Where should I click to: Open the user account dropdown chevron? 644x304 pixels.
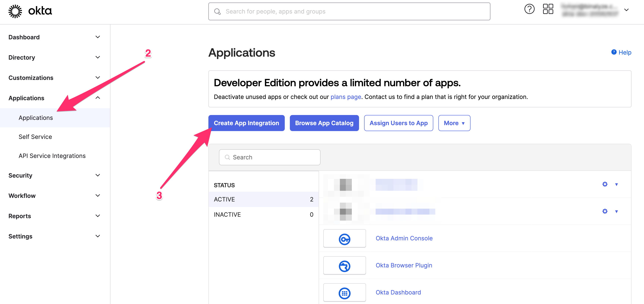tap(626, 10)
